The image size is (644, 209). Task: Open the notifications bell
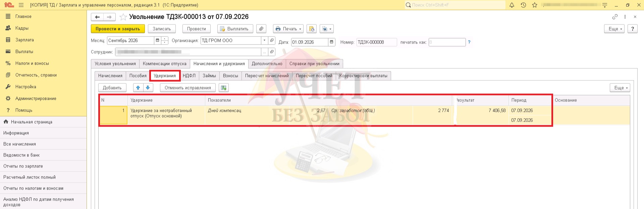512,5
